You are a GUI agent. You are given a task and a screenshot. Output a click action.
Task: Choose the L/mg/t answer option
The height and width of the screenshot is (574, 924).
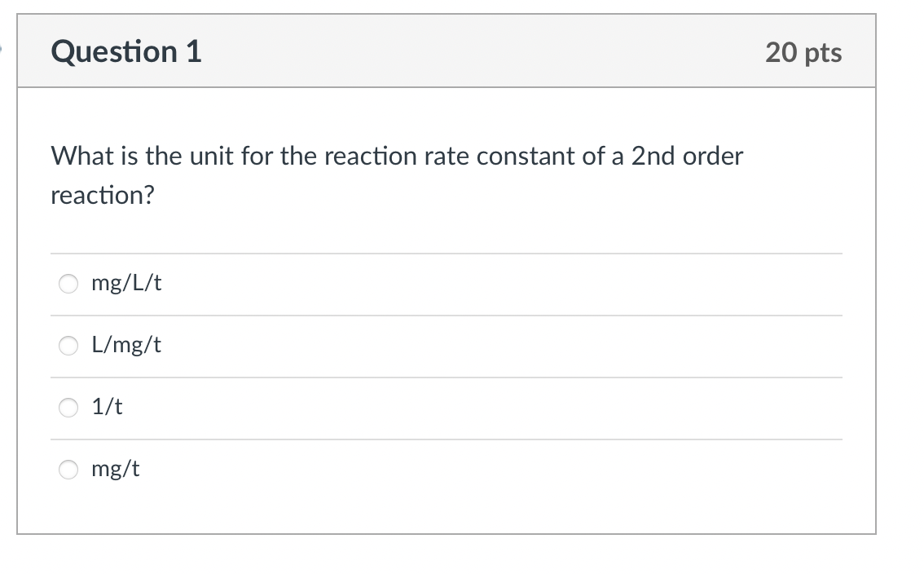pos(68,346)
